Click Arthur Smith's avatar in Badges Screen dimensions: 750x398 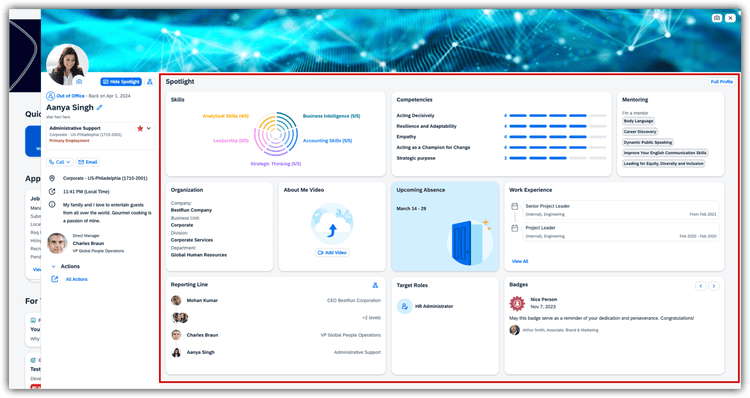(x=514, y=330)
